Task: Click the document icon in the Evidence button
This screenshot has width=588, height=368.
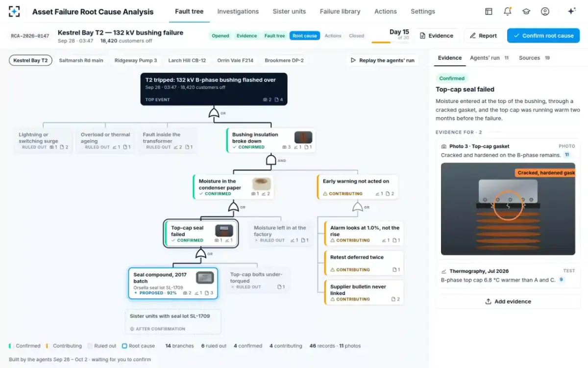Action: coord(422,35)
